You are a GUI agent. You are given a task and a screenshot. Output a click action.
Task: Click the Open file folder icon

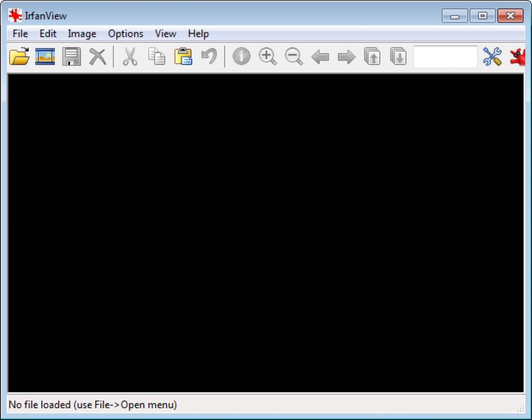[19, 57]
